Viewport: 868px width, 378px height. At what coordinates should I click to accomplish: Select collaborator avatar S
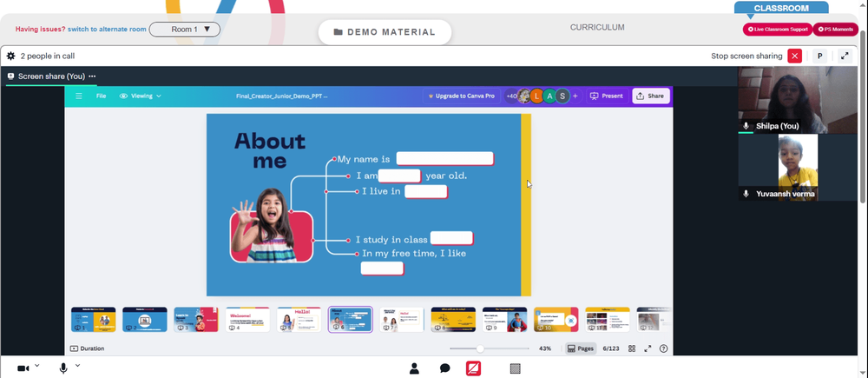coord(562,96)
